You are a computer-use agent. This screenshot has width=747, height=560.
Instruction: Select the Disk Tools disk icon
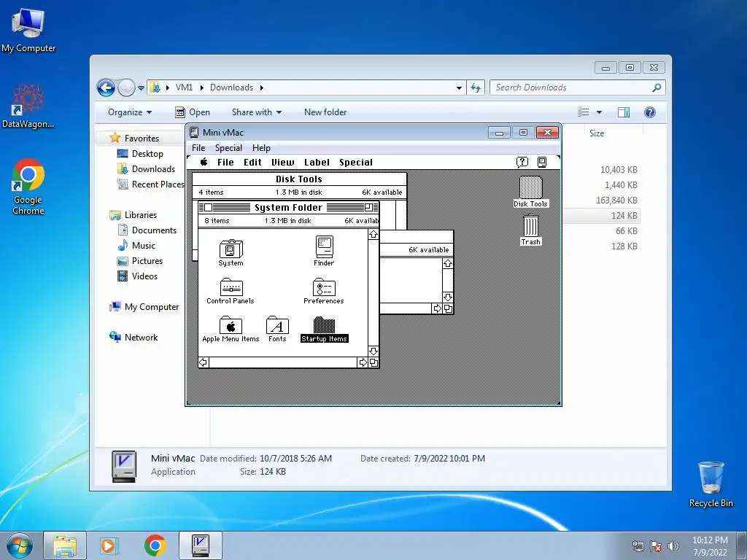coord(530,187)
